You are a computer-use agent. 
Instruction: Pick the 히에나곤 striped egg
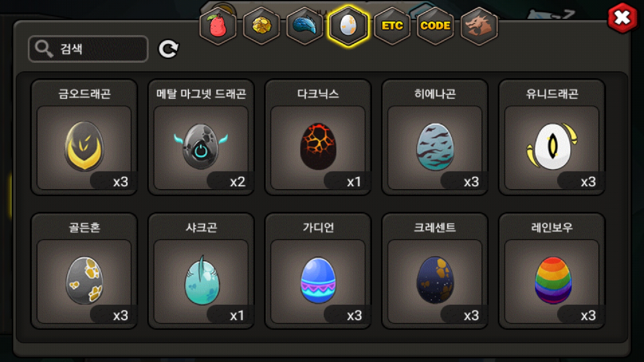[435, 137]
